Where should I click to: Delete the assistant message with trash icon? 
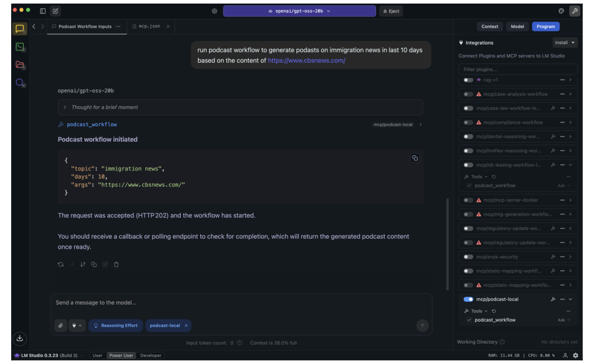click(x=116, y=264)
